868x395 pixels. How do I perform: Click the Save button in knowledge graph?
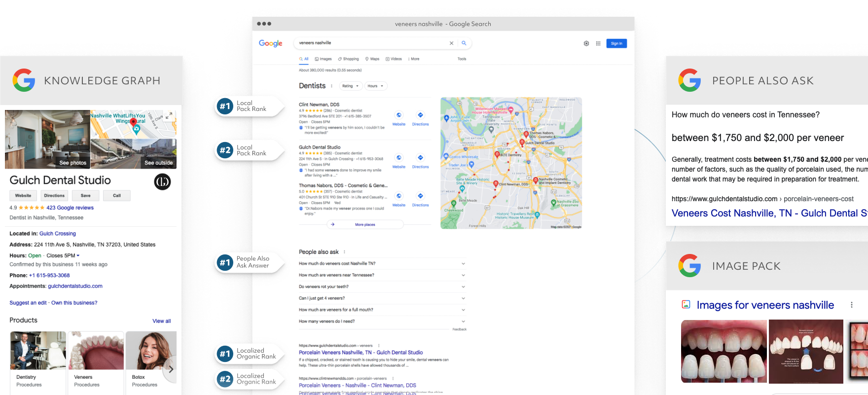85,196
